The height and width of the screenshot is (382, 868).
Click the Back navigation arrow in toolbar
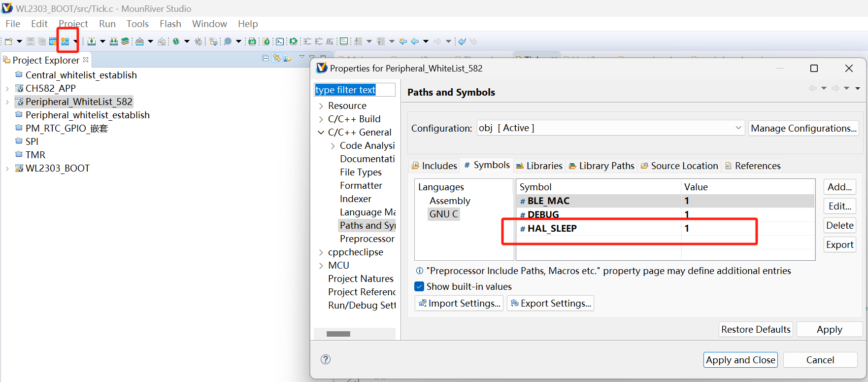[x=415, y=41]
